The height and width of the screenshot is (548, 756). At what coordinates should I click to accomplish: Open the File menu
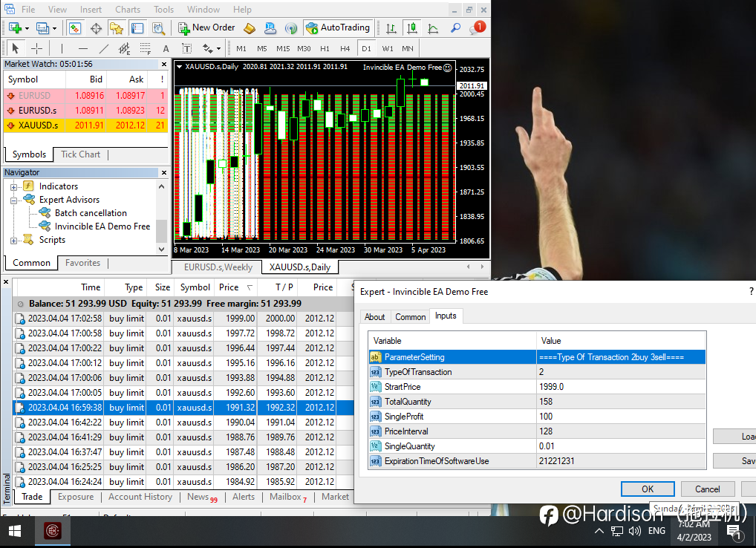tap(28, 9)
